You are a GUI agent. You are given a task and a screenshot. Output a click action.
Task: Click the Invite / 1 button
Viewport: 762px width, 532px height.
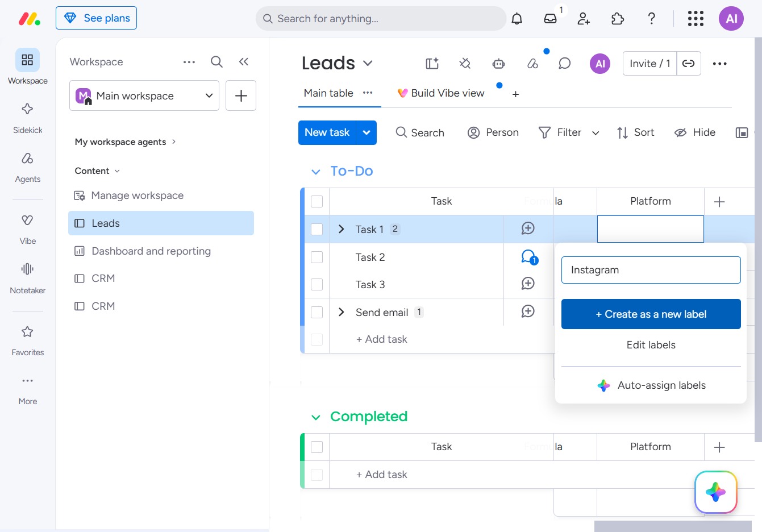649,64
